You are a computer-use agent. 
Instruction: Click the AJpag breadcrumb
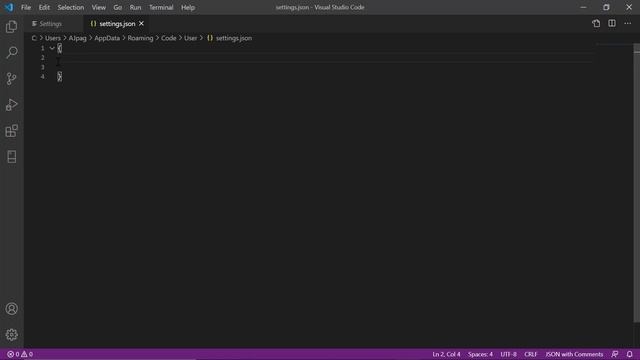point(78,38)
